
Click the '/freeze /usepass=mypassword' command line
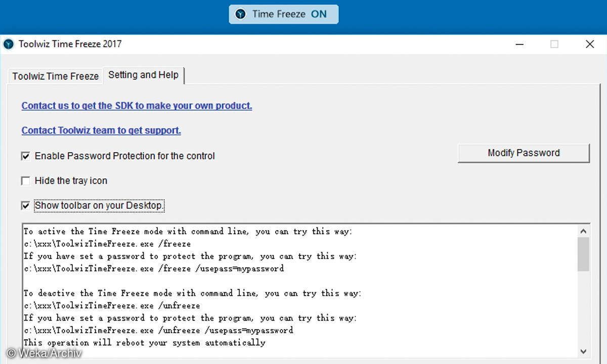pyautogui.click(x=154, y=268)
